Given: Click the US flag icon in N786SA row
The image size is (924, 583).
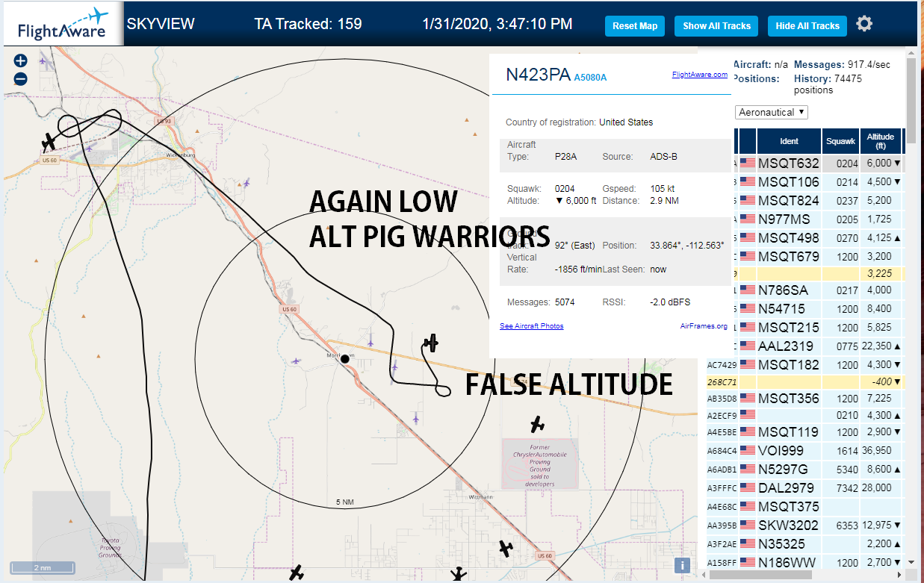Looking at the screenshot, I should [x=748, y=290].
